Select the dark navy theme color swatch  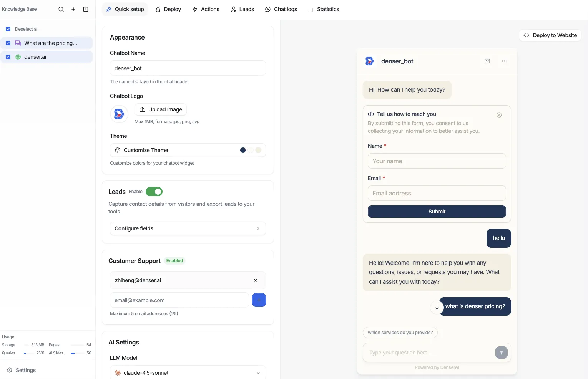point(243,150)
